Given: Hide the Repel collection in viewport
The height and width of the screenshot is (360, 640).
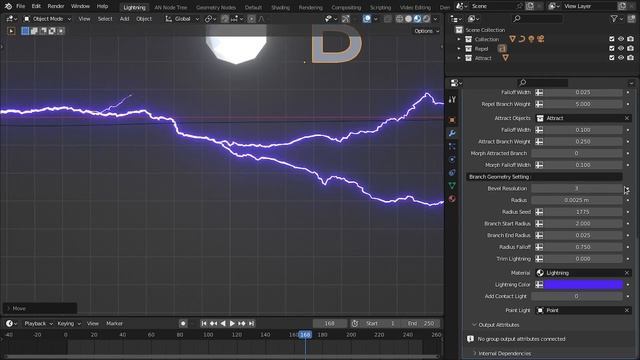Looking at the screenshot, I should tap(621, 49).
